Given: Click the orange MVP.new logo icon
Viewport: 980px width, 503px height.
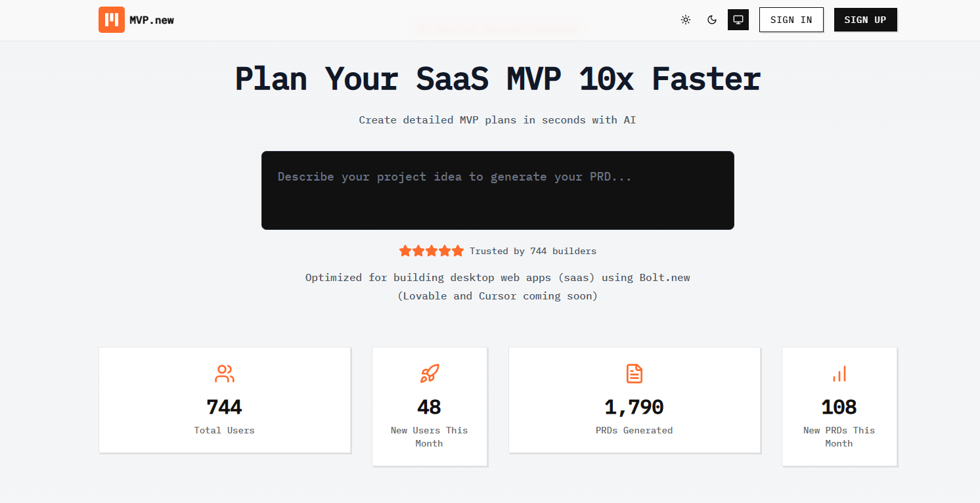Looking at the screenshot, I should click(x=112, y=20).
